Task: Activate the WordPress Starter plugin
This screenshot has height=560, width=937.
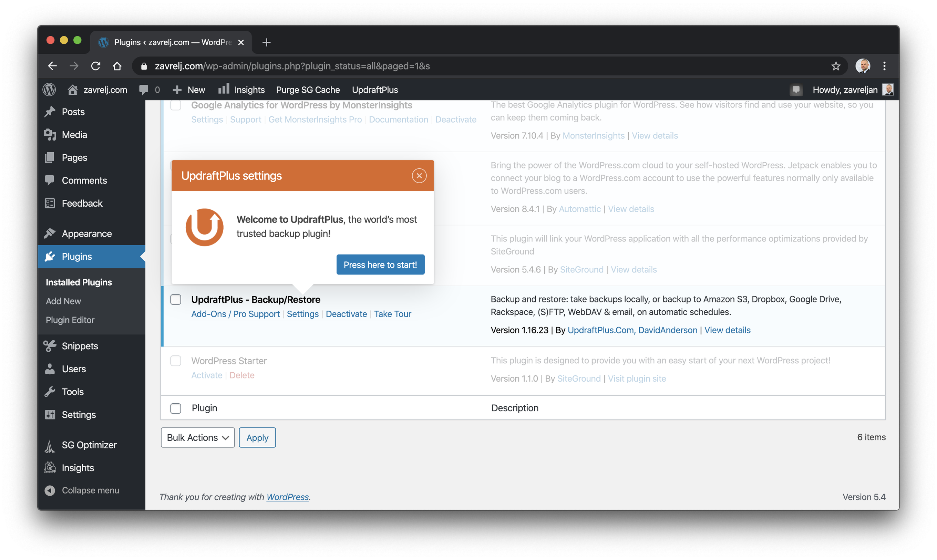Action: [x=207, y=375]
